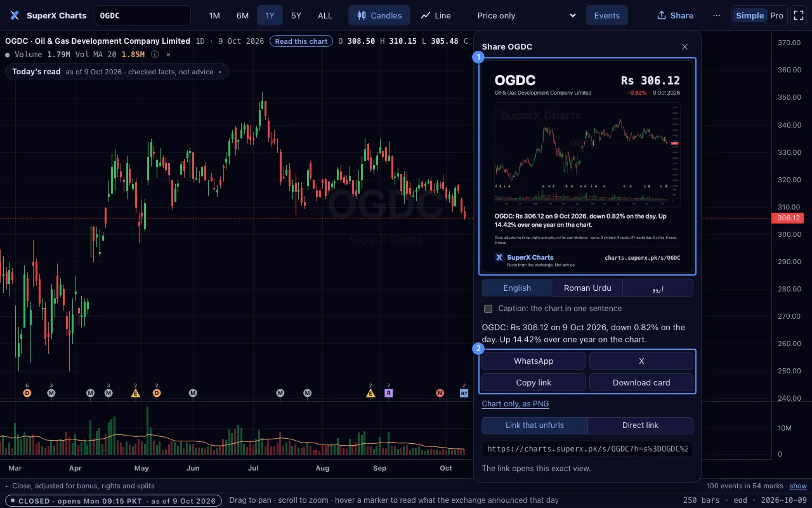The width and height of the screenshot is (812, 508).
Task: Click the SuperX Charts logo icon
Action: point(15,15)
